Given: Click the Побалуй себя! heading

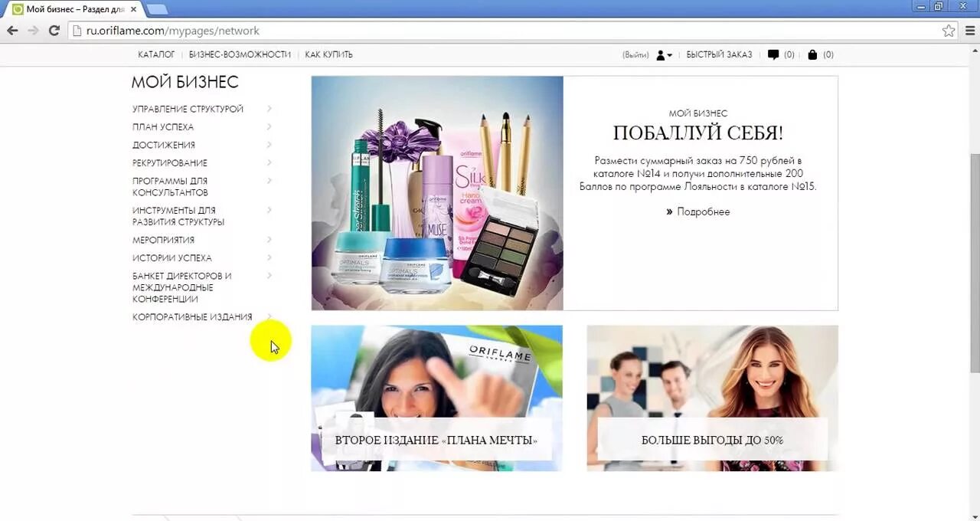Looking at the screenshot, I should pyautogui.click(x=697, y=133).
